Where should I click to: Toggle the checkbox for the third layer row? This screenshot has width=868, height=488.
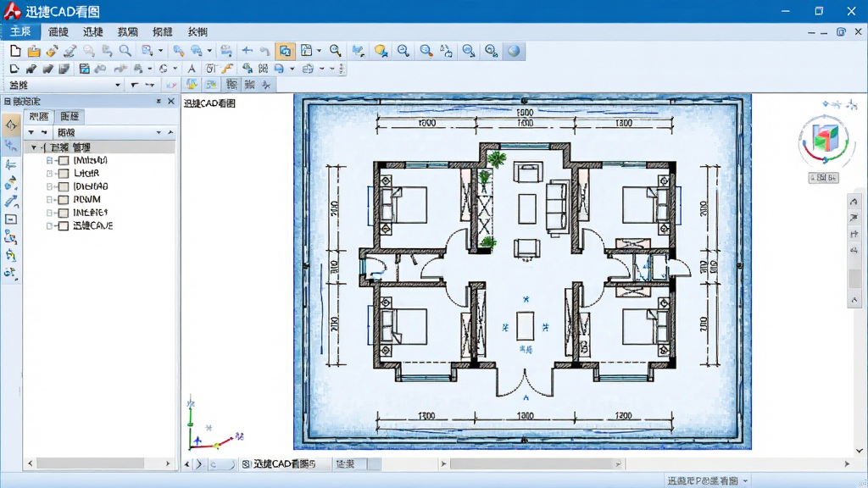(64, 187)
